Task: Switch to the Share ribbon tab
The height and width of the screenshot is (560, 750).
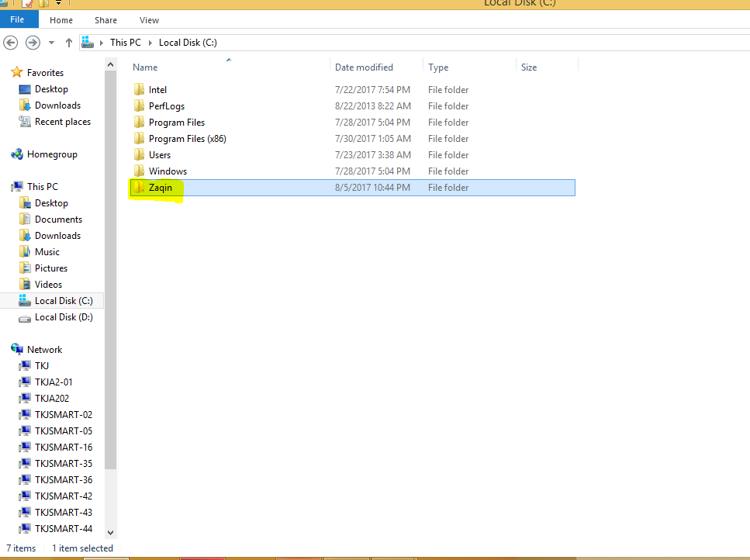Action: tap(105, 20)
